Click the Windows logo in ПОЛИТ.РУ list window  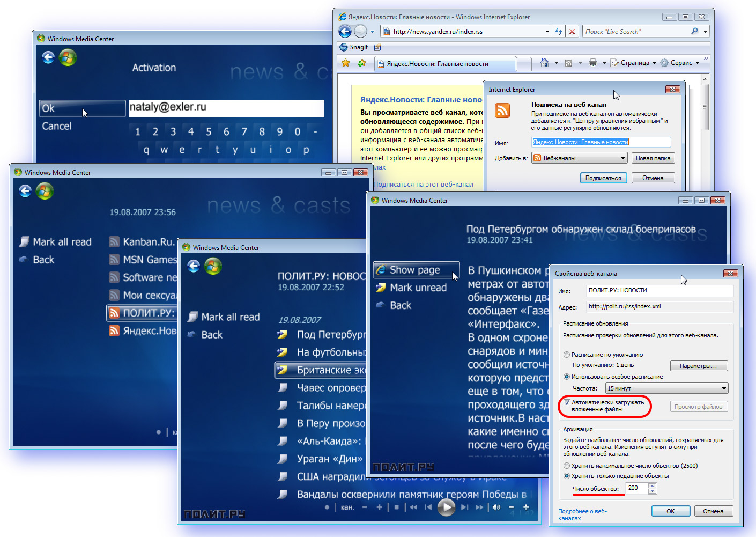[213, 266]
